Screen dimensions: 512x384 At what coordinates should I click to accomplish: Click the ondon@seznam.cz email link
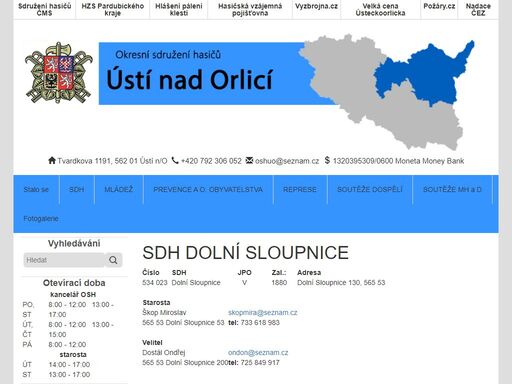coord(258,353)
